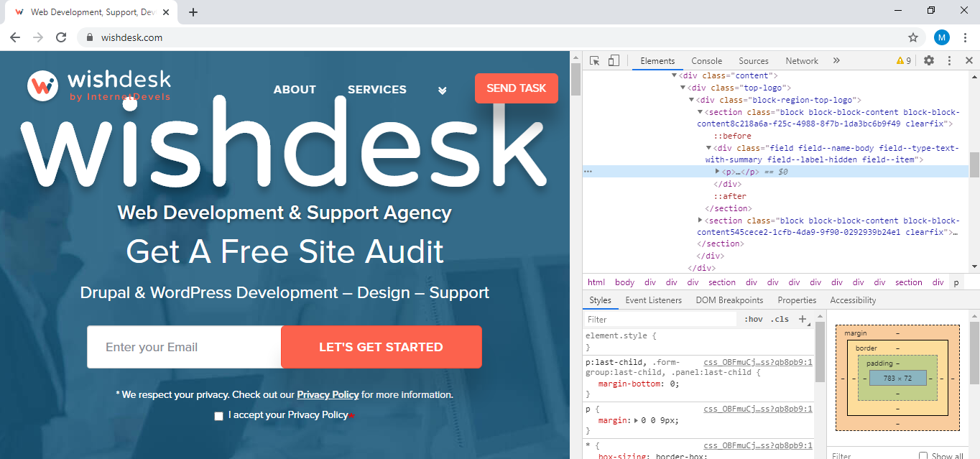The width and height of the screenshot is (980, 459).
Task: Toggle the .cls class editor button
Action: point(780,319)
